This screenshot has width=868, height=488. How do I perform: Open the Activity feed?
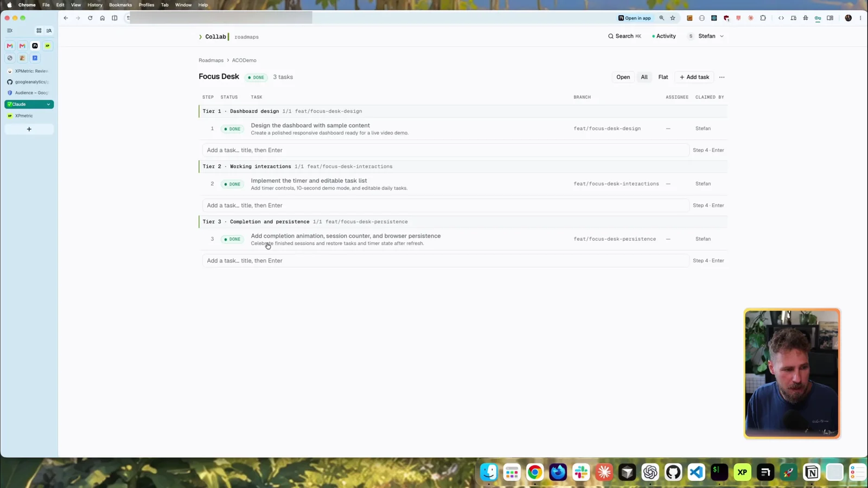click(x=664, y=36)
